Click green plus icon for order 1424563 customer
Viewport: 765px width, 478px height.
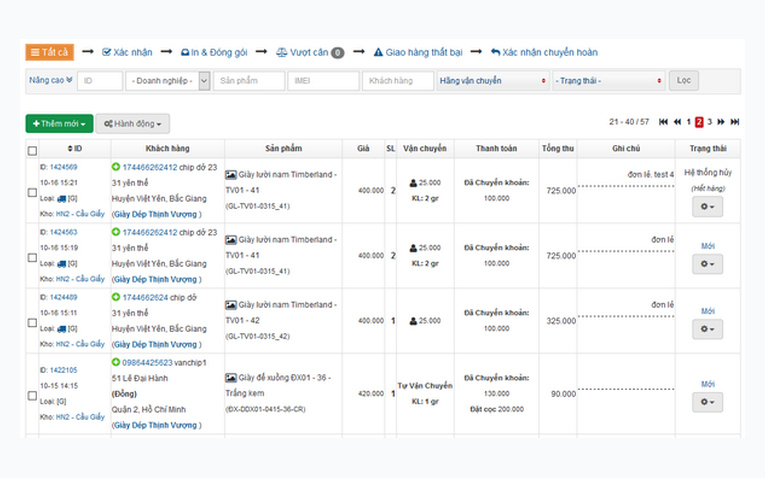(116, 232)
